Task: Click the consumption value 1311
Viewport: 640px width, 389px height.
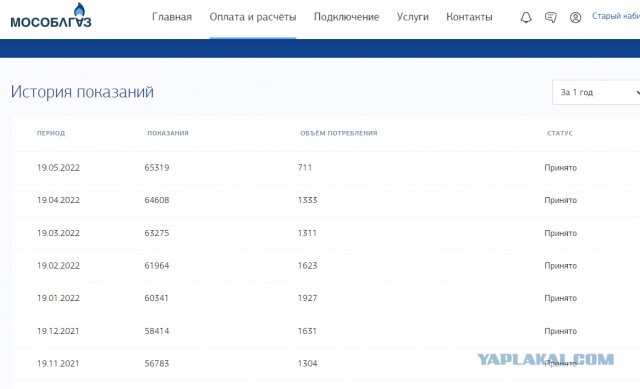Action: pos(307,233)
